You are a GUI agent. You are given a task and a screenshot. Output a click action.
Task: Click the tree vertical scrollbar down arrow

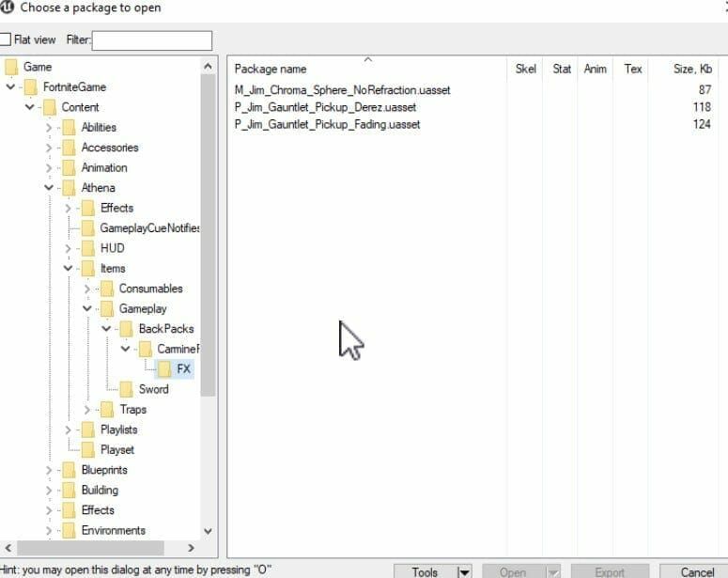[208, 531]
